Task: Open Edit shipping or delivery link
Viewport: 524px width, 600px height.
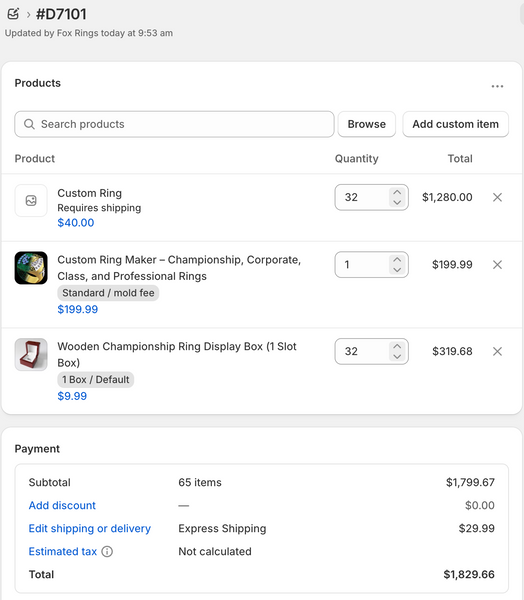Action: point(90,528)
